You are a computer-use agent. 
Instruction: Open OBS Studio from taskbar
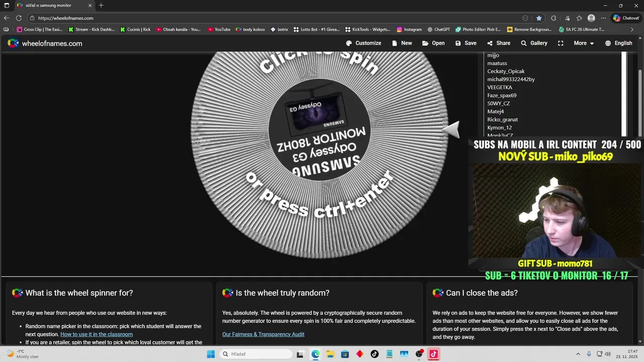[x=419, y=354]
